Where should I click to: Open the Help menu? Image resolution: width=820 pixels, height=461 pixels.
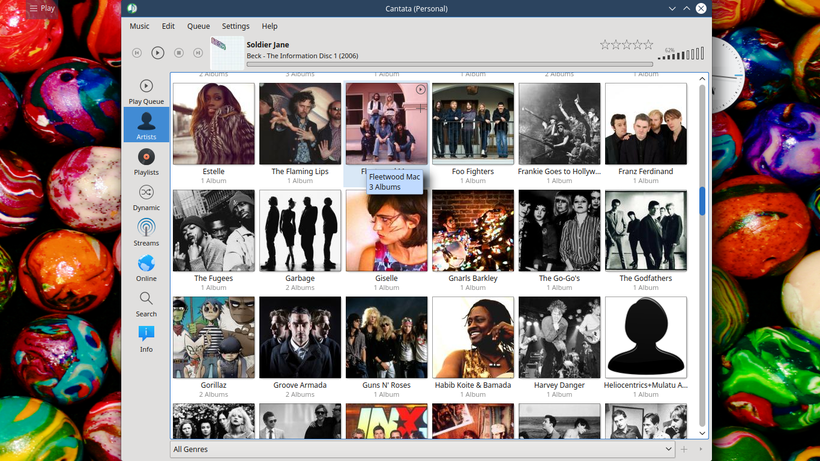click(269, 26)
